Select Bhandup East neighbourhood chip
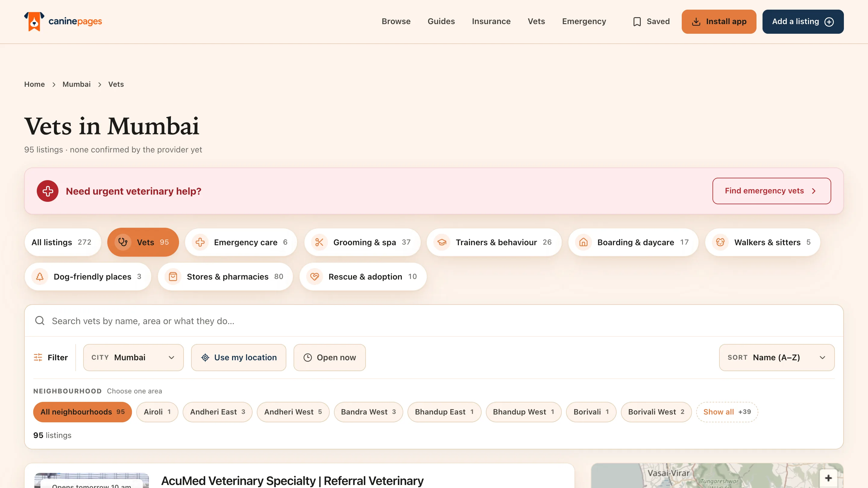Viewport: 868px width, 488px height. coord(444,412)
